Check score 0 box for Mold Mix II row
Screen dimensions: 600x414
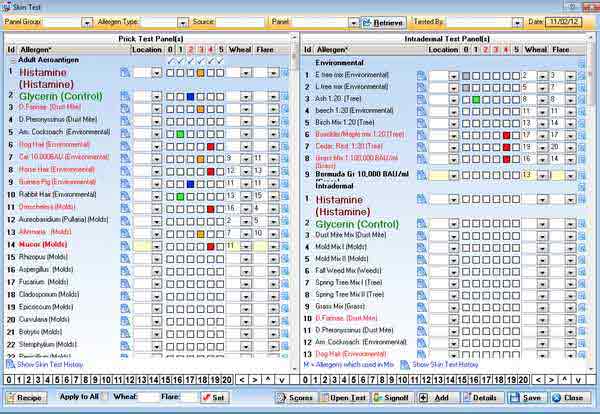click(466, 260)
